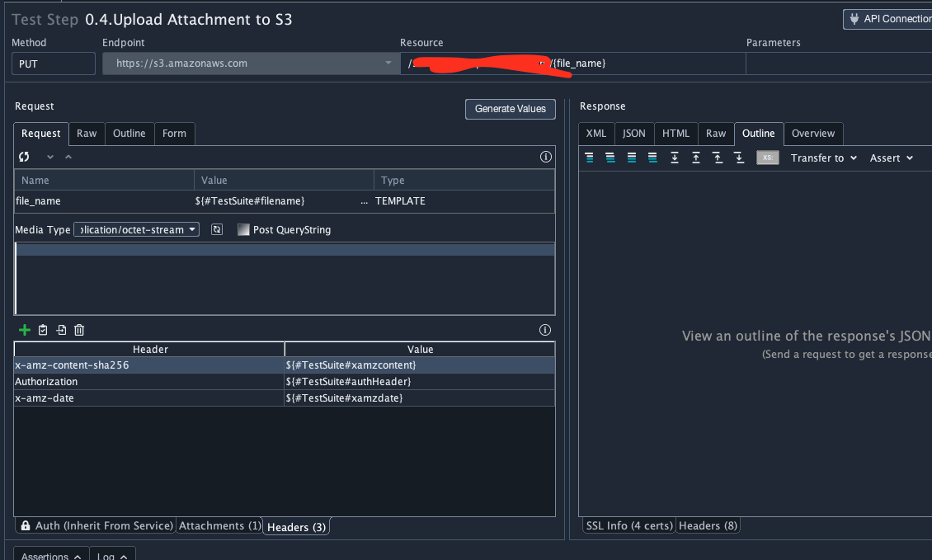Click the refresh icon in parameters toolbar

(x=25, y=157)
